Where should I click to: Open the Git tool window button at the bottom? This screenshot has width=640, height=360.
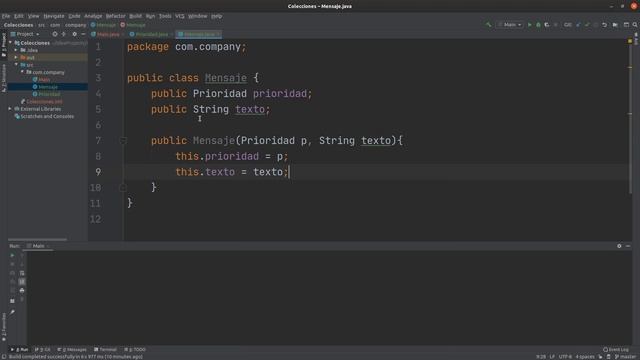click(42, 350)
